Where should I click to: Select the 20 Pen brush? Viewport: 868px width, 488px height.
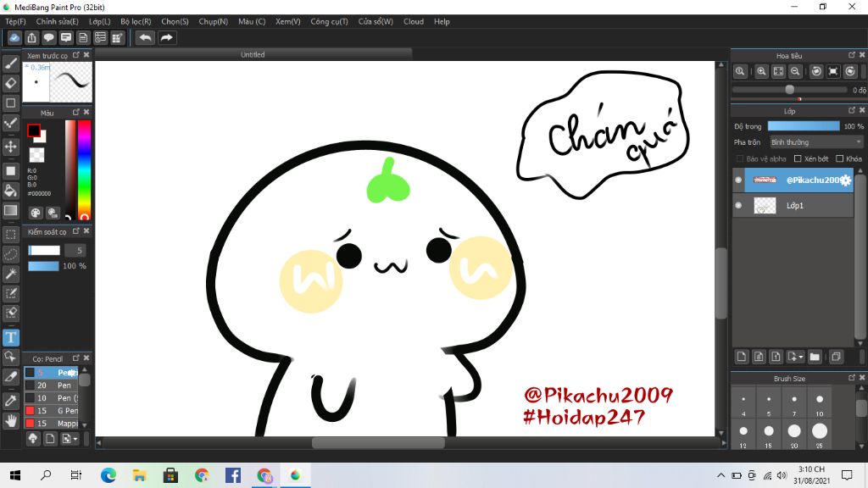[x=52, y=385]
